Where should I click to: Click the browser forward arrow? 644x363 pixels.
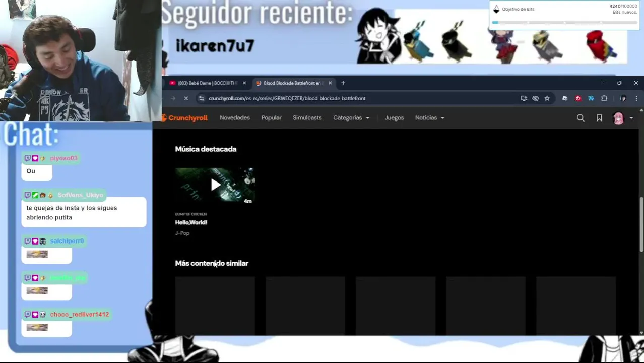[173, 98]
